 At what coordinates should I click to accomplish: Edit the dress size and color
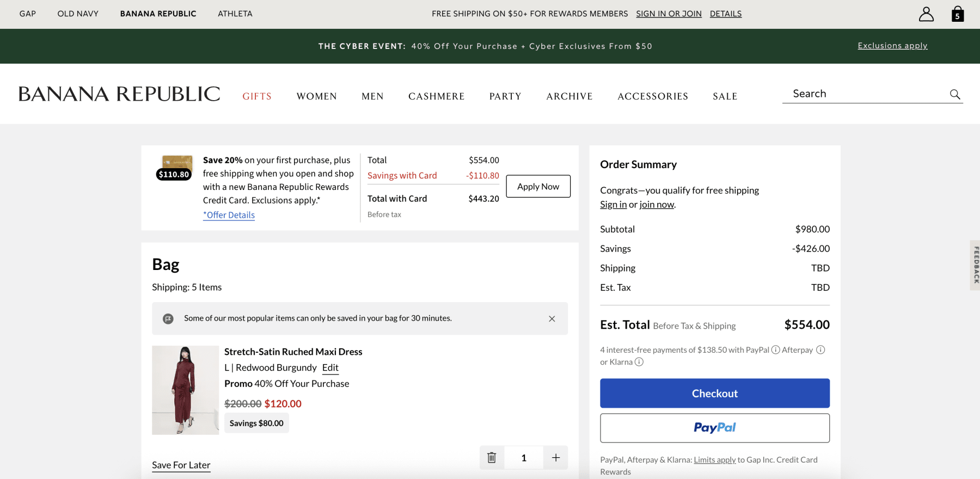click(x=330, y=368)
